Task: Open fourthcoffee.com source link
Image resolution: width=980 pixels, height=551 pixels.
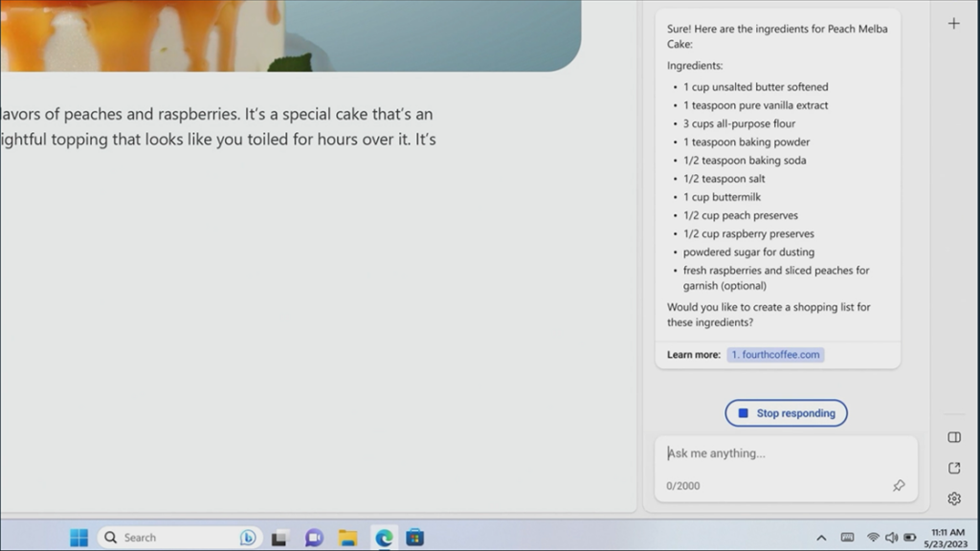Action: [x=775, y=355]
